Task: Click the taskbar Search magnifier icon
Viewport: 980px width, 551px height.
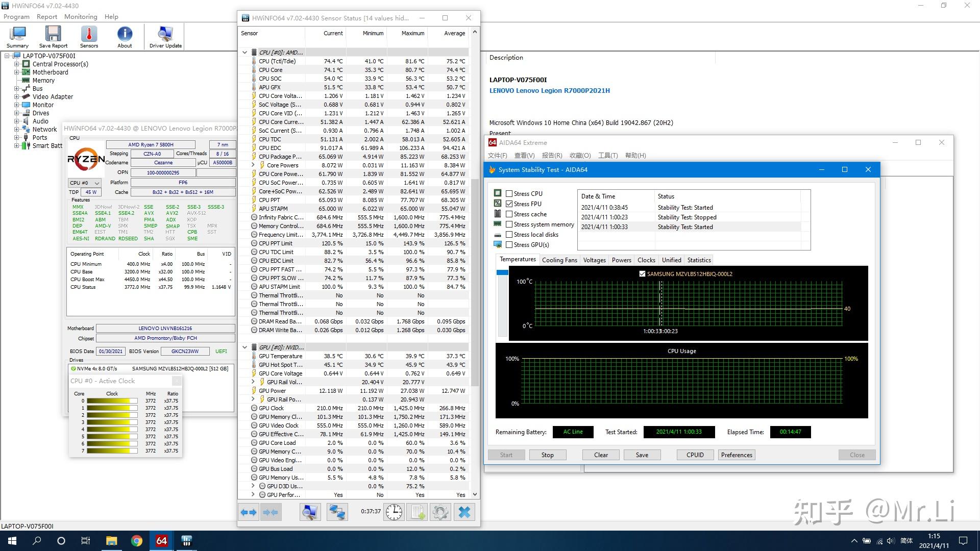Action: (37, 541)
